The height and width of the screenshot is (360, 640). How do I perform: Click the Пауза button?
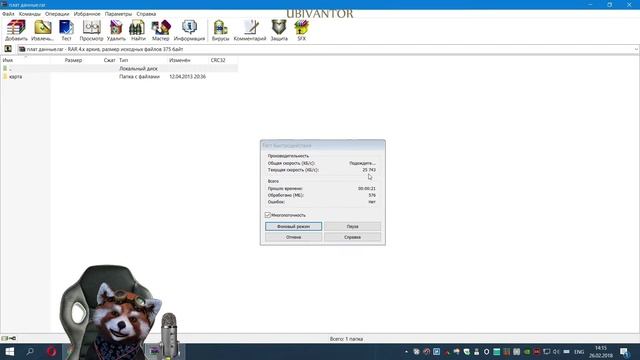[353, 227]
